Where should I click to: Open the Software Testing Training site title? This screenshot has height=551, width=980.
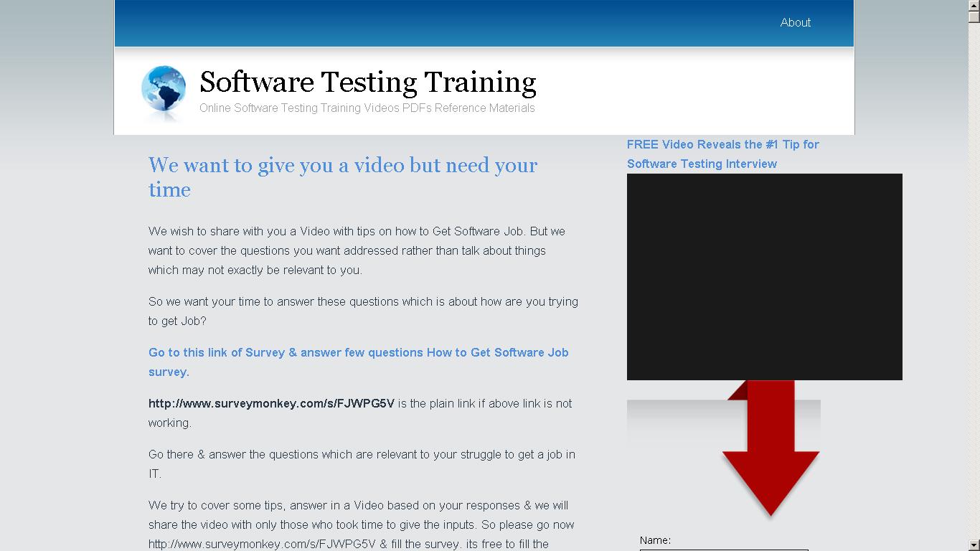click(368, 83)
